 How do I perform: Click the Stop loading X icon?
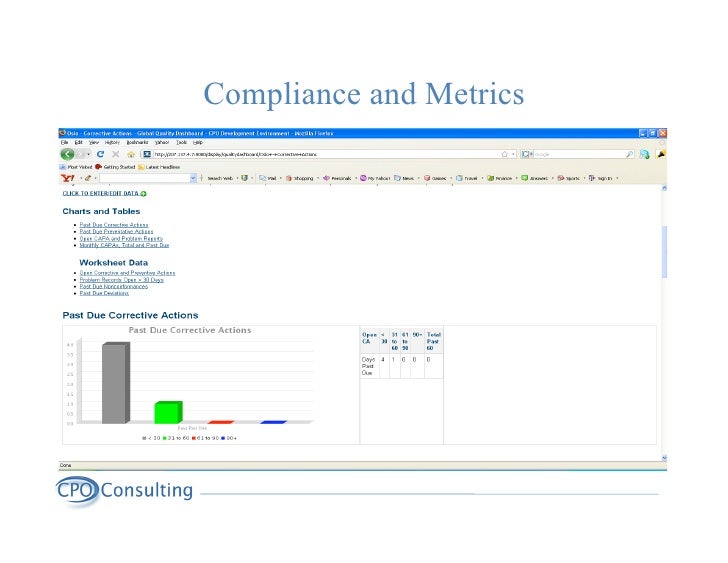coord(116,154)
